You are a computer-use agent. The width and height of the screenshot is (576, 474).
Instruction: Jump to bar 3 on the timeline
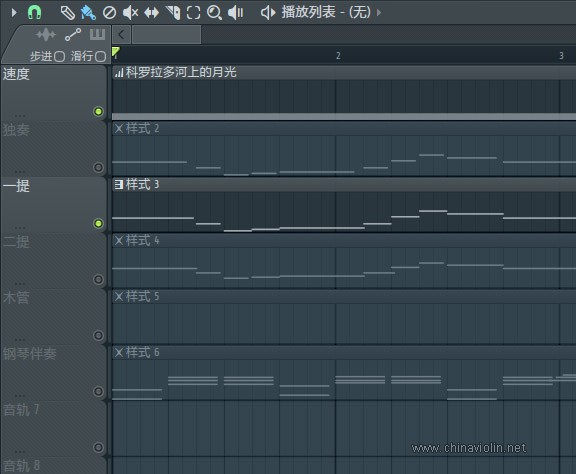[561, 56]
